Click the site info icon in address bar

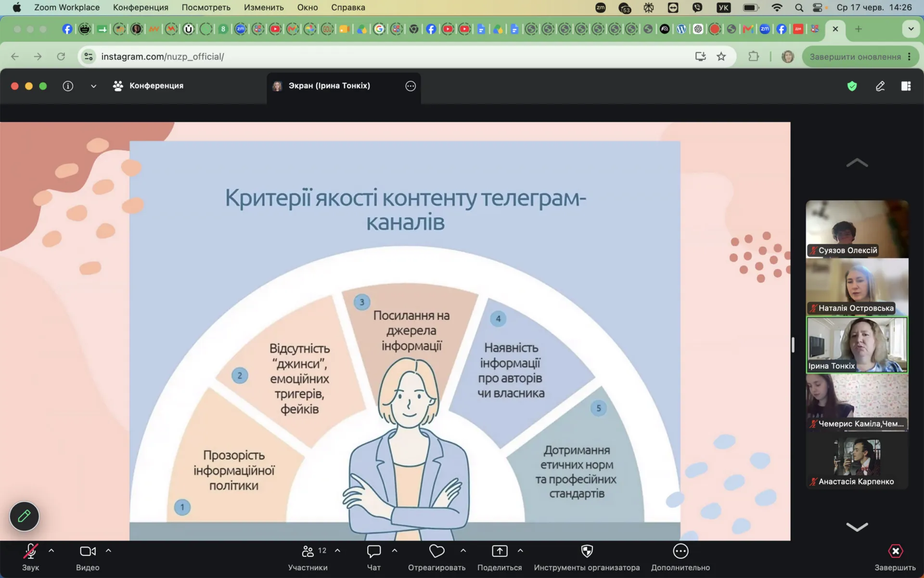pyautogui.click(x=88, y=56)
